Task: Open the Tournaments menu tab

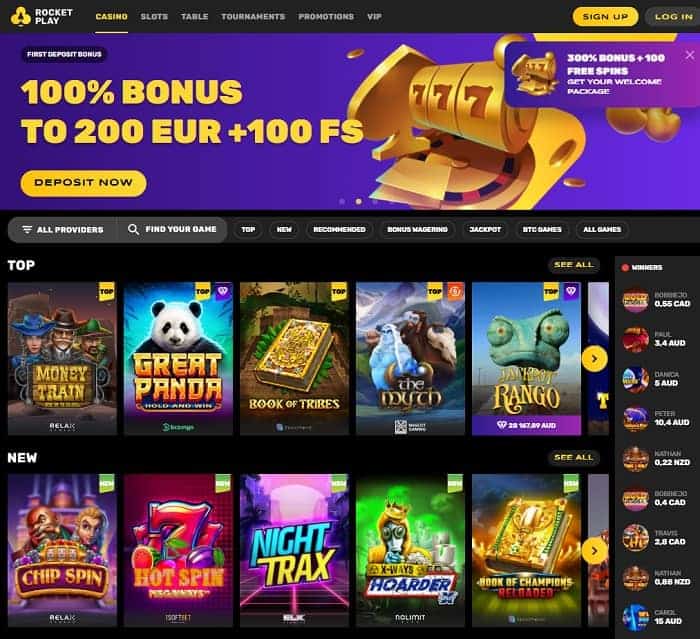Action: pyautogui.click(x=253, y=17)
